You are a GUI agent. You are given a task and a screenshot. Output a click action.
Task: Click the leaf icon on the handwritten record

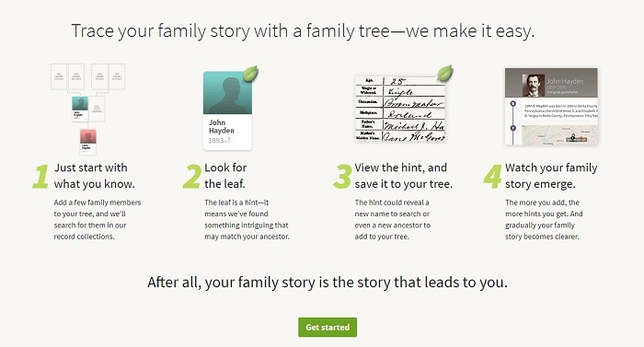(x=444, y=74)
